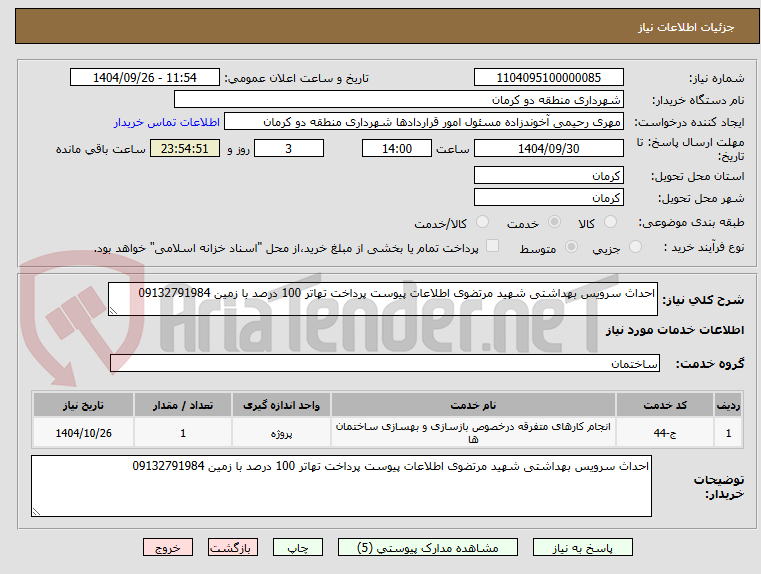Click the 'ردیف' column header
Image resolution: width=761 pixels, height=574 pixels.
click(x=728, y=405)
